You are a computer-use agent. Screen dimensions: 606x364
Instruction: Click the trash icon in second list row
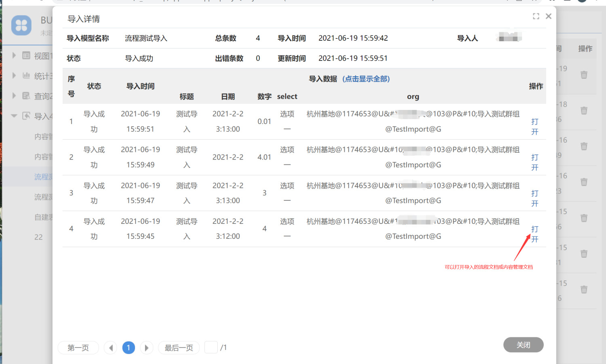[x=584, y=111]
